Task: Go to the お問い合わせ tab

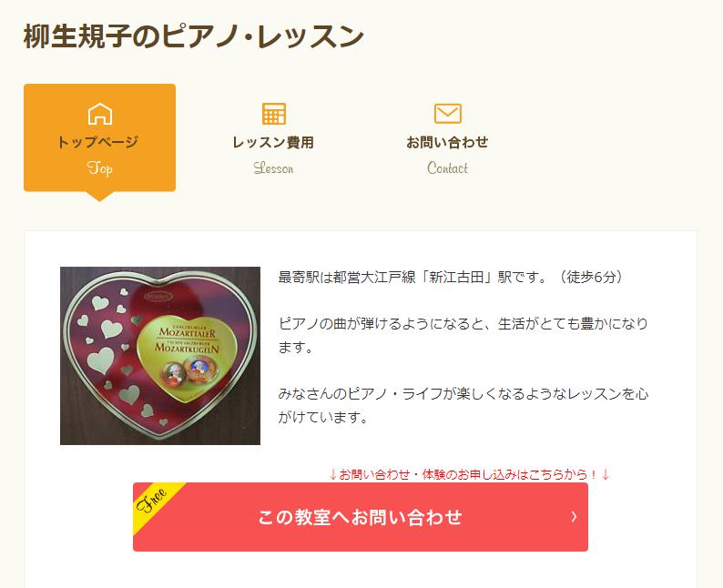Action: pos(447,137)
